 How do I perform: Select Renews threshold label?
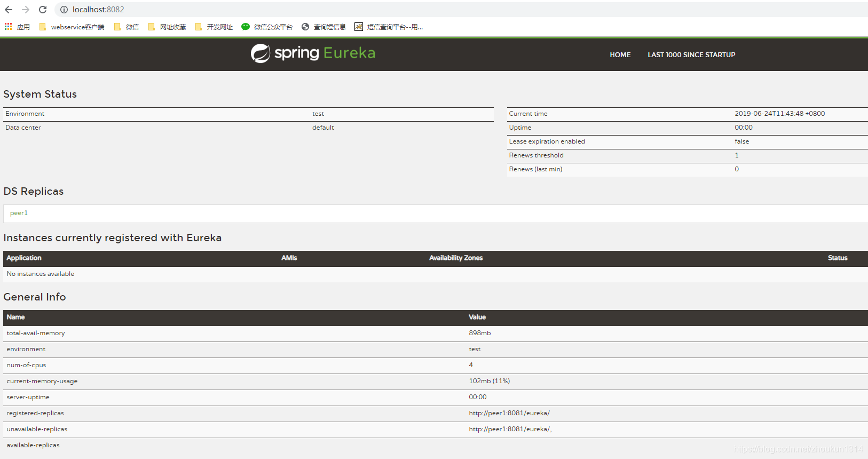536,155
